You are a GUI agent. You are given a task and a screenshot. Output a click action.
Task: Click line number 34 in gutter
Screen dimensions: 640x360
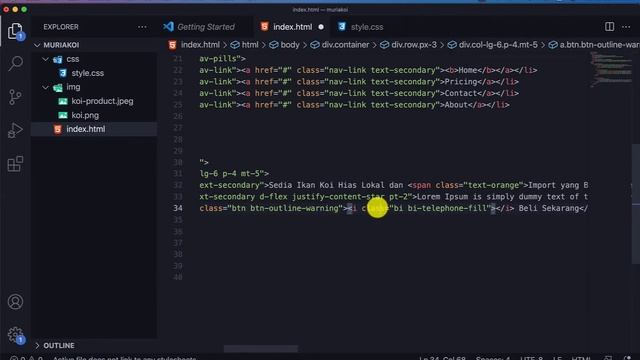[178, 208]
